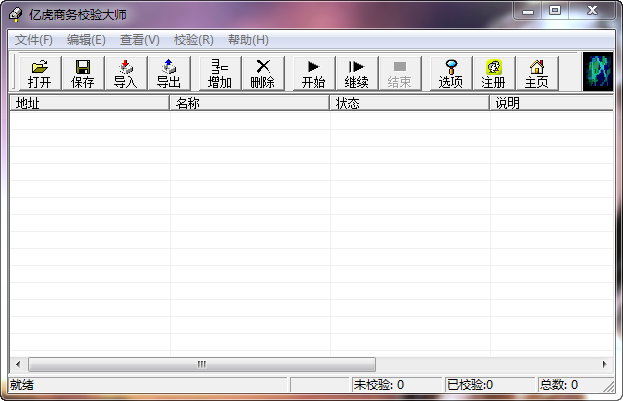
Task: Sort by the 状态 column header
Action: pos(410,103)
